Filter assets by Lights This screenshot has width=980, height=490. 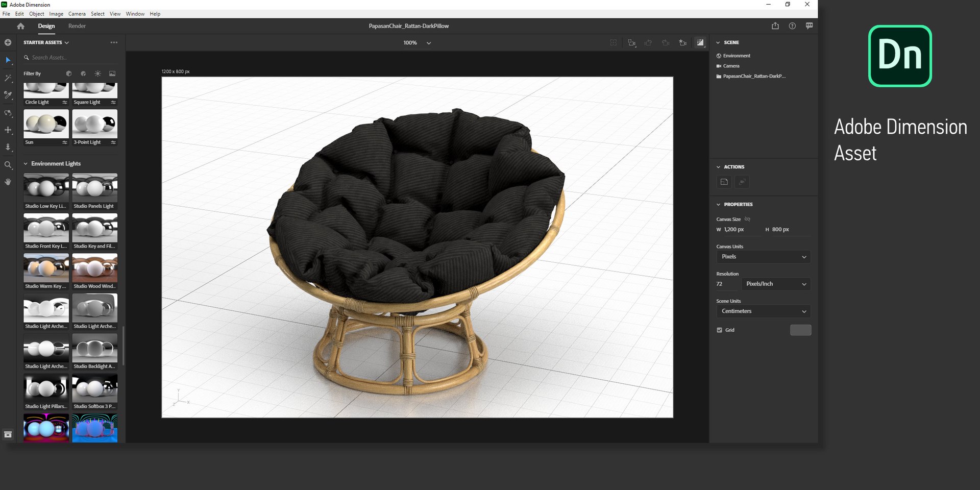(x=97, y=73)
